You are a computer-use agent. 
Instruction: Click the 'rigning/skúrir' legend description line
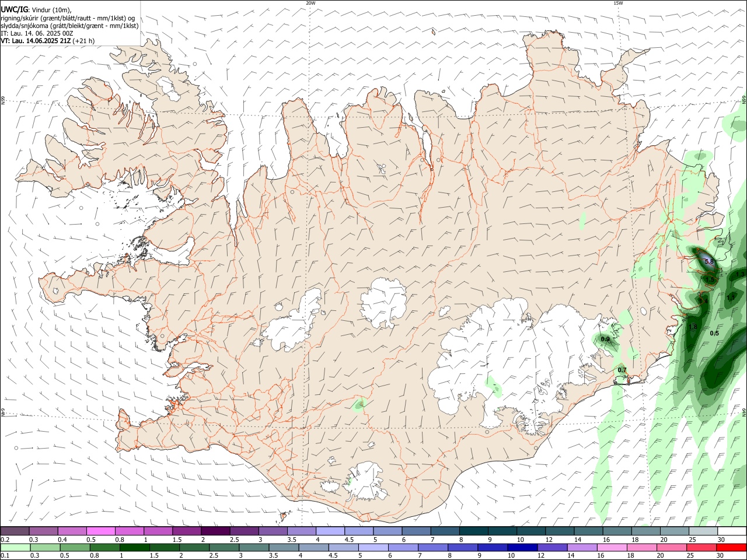(68, 18)
